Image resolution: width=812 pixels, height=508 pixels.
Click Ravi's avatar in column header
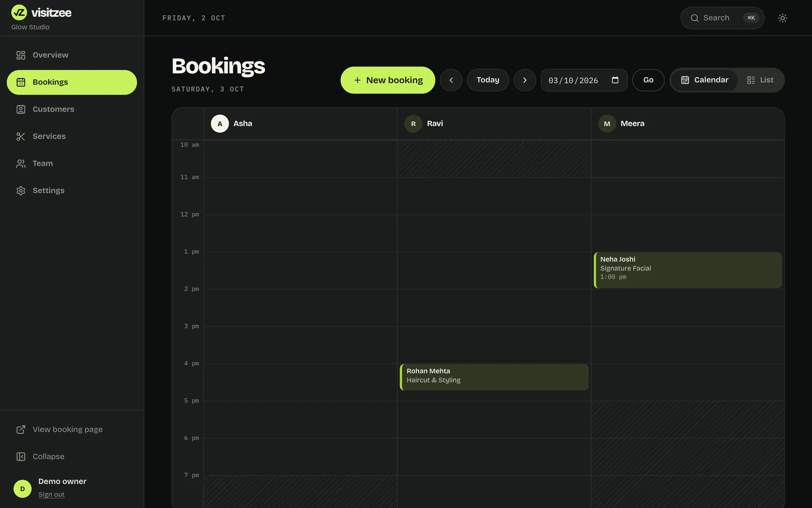[x=413, y=124]
